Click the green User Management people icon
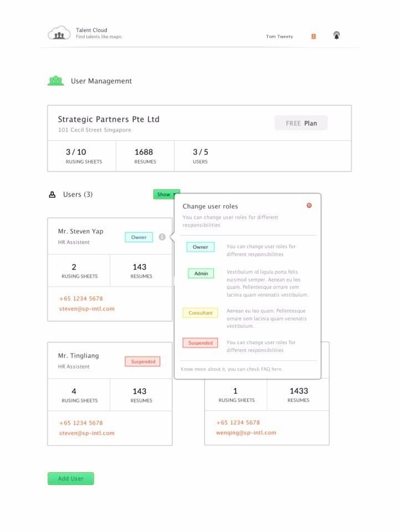Viewport: 399px width, 532px height. tap(55, 81)
